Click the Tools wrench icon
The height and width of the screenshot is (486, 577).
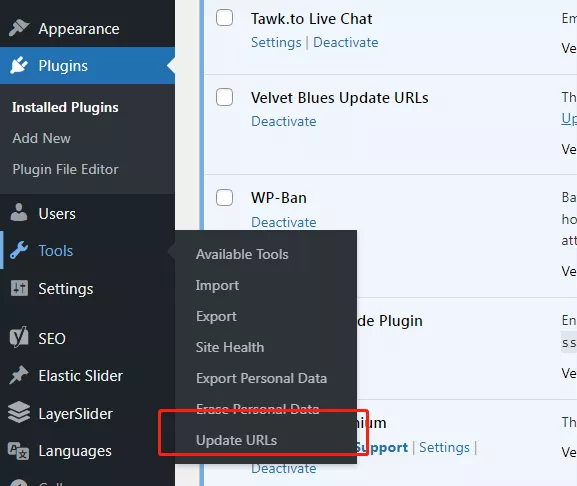[x=19, y=251]
